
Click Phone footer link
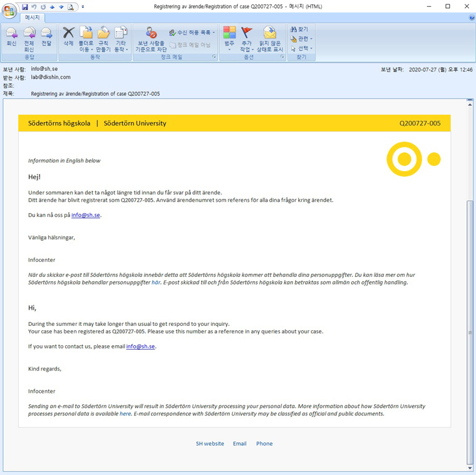[264, 444]
